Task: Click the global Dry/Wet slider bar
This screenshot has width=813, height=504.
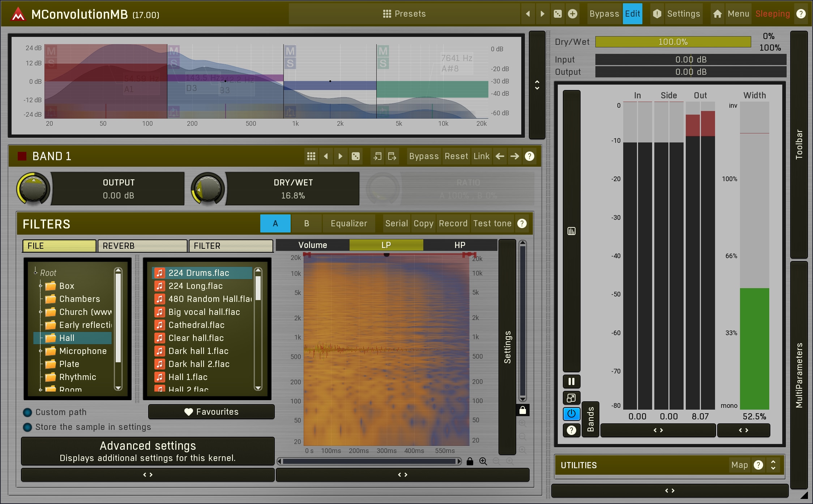Action: point(673,42)
